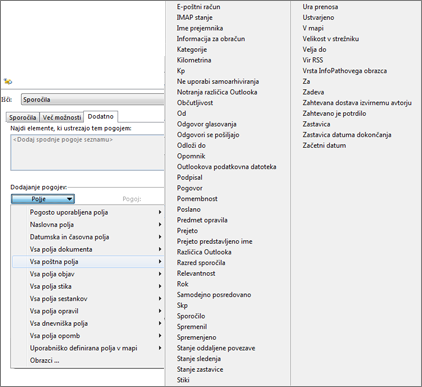Switch to the Sporočila tab
Image resolution: width=422 pixels, height=387 pixels.
(22, 117)
